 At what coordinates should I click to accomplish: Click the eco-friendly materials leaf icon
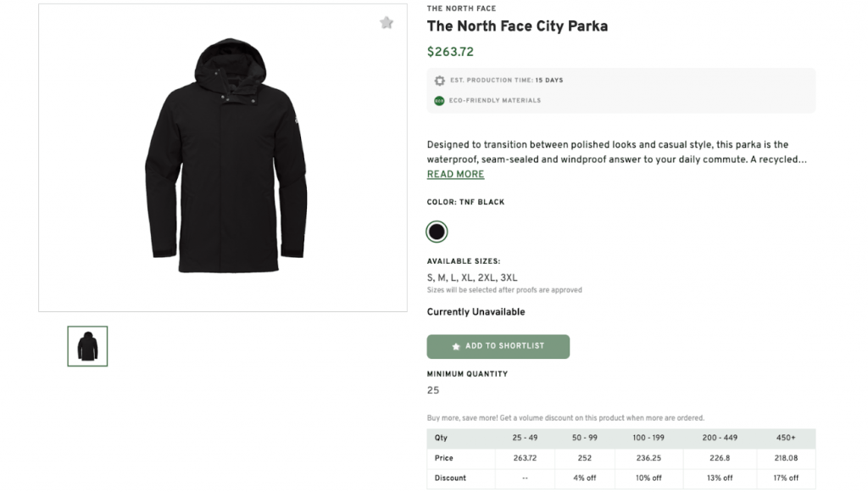[438, 100]
